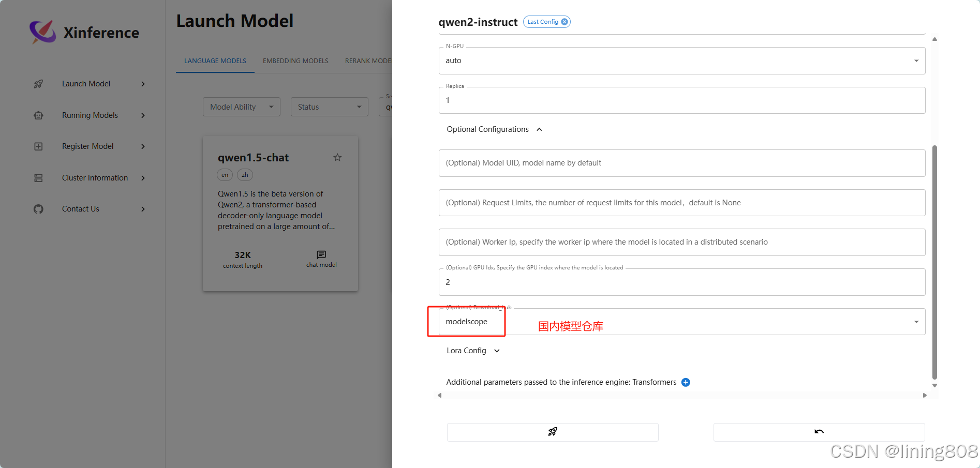Click the chat model icon

tap(321, 254)
